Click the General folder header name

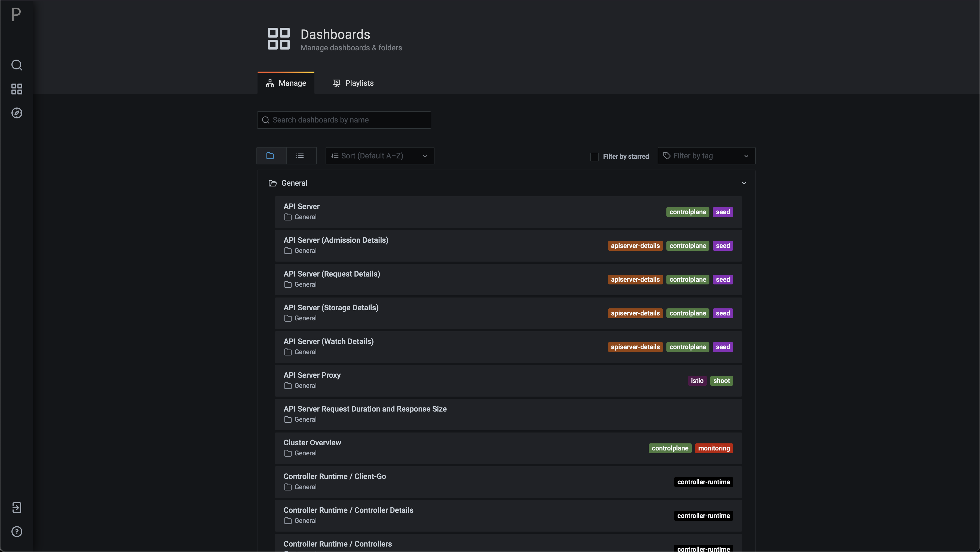294,183
